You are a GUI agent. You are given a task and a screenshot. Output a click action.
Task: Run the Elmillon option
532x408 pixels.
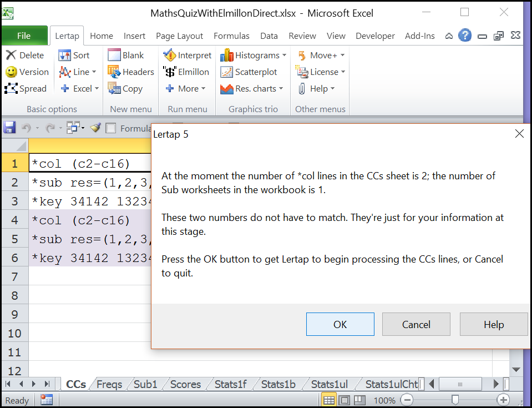click(x=186, y=72)
